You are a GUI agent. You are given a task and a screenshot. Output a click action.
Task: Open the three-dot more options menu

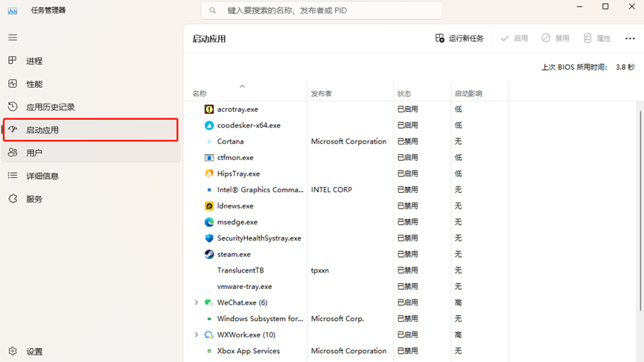point(630,38)
